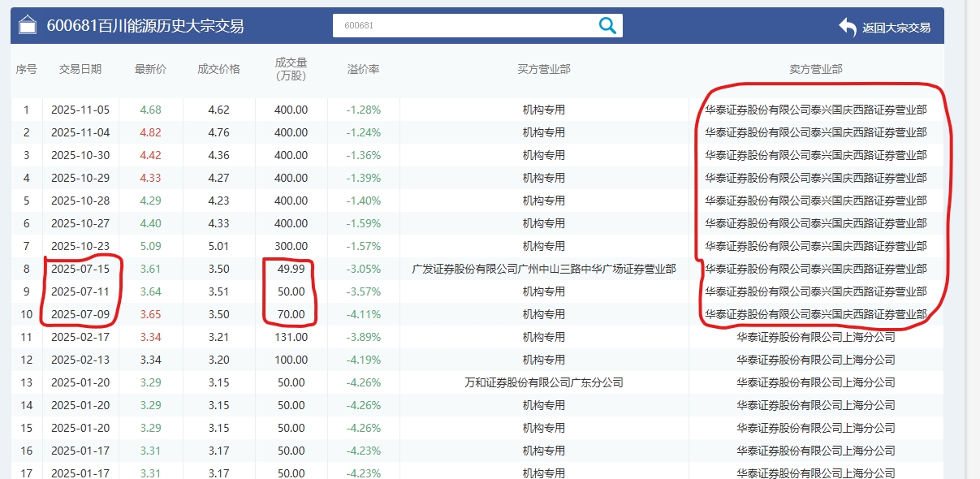This screenshot has width=980, height=479.
Task: Click the 买方营业部 column header
Action: [544, 69]
